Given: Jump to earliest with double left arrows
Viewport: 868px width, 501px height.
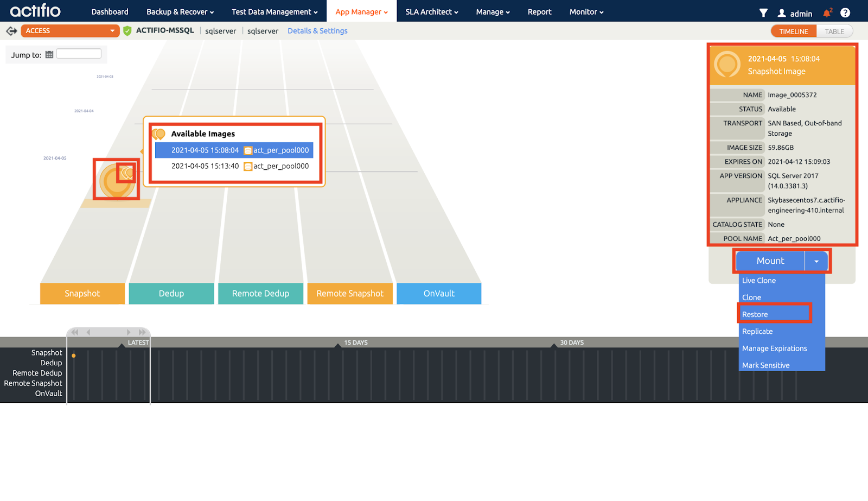Looking at the screenshot, I should [x=75, y=332].
